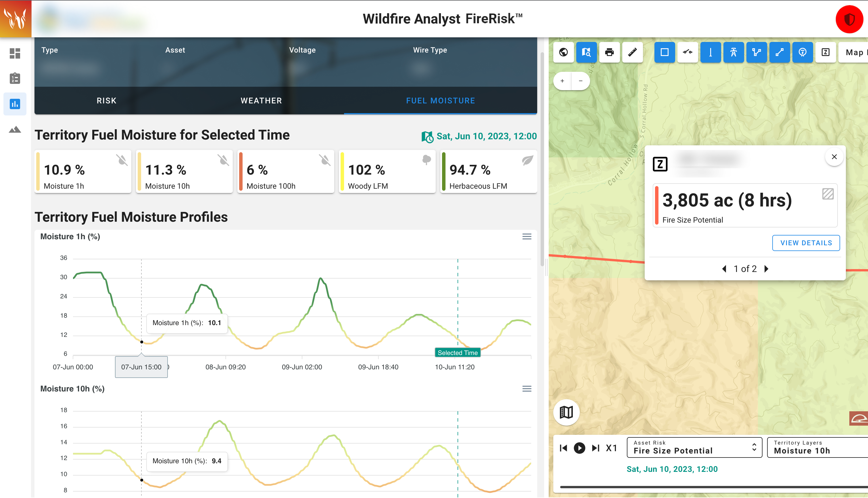Open the Moisture 1h chart hamburger menu
This screenshot has height=498, width=868.
pos(527,237)
